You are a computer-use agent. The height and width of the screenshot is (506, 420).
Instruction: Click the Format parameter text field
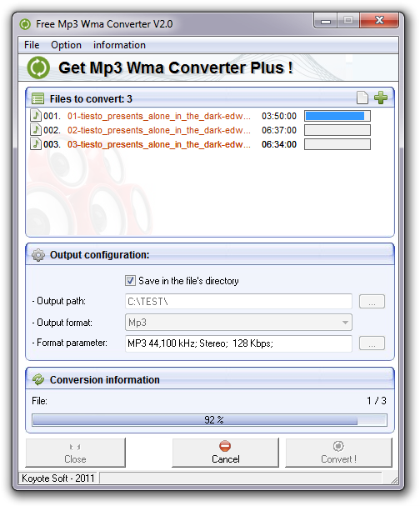(238, 343)
